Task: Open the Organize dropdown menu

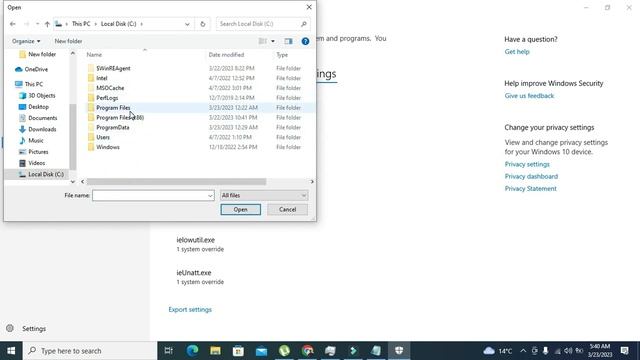Action: tap(26, 41)
